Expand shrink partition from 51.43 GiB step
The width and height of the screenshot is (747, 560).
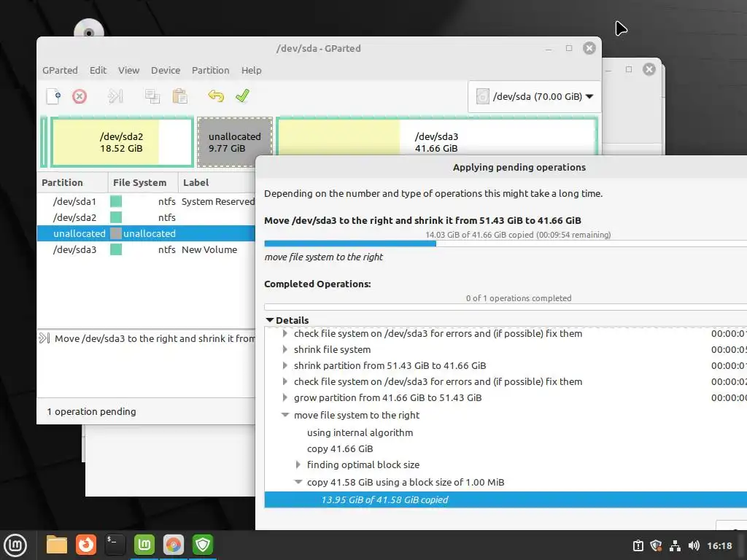point(285,366)
